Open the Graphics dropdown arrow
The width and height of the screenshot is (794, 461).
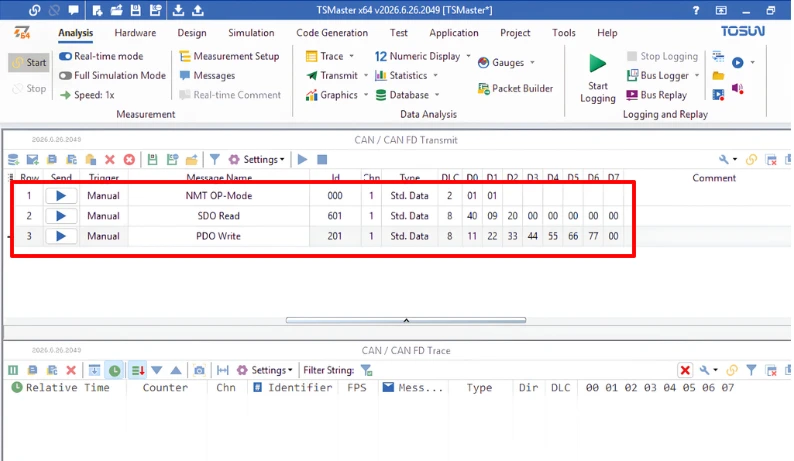pyautogui.click(x=366, y=95)
